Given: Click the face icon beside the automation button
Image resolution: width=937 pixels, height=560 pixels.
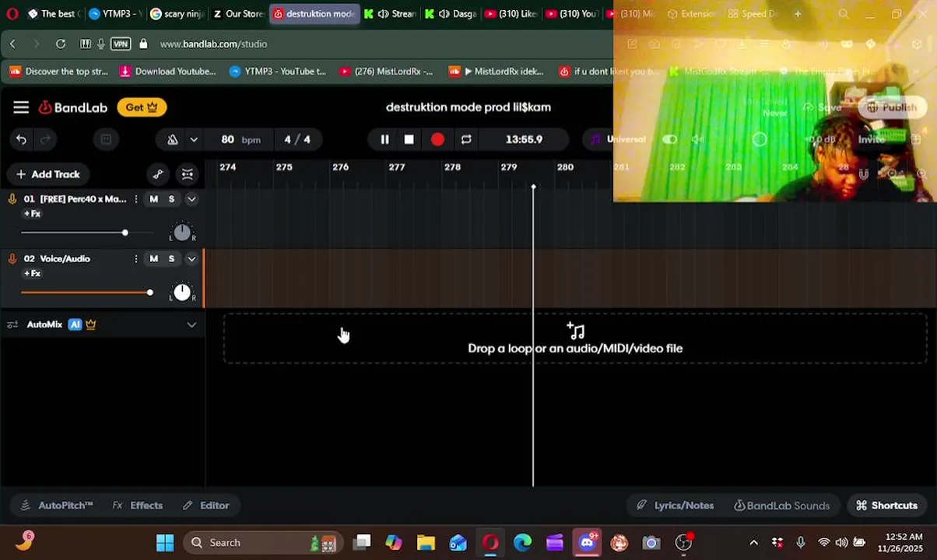Looking at the screenshot, I should (x=188, y=174).
